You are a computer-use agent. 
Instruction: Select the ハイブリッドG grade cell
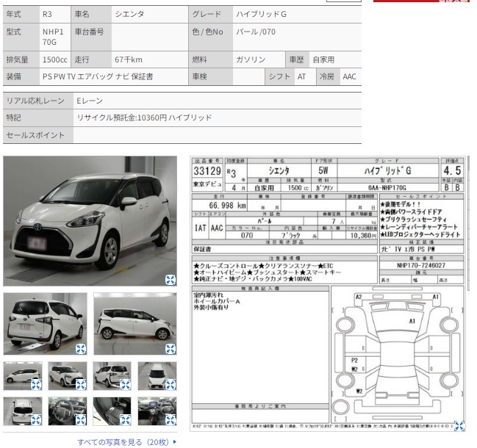pyautogui.click(x=297, y=14)
